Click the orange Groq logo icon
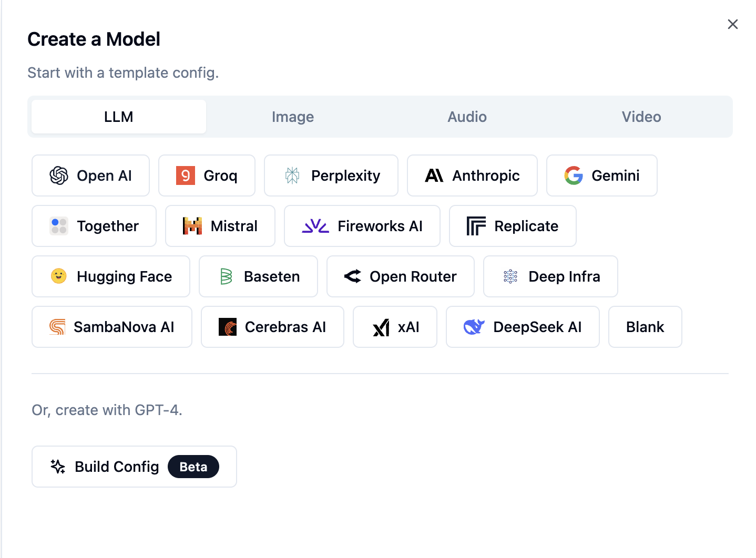Screen dimensions: 756x558 tap(186, 175)
